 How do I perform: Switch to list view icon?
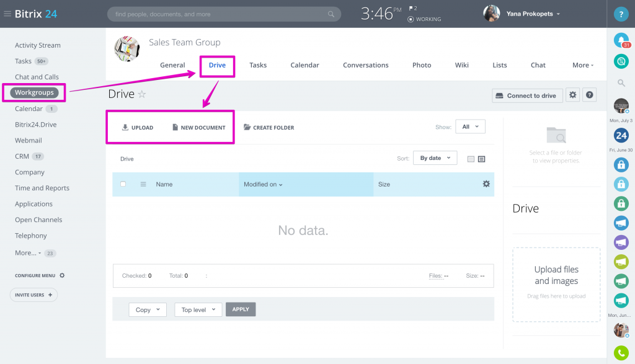(x=481, y=159)
